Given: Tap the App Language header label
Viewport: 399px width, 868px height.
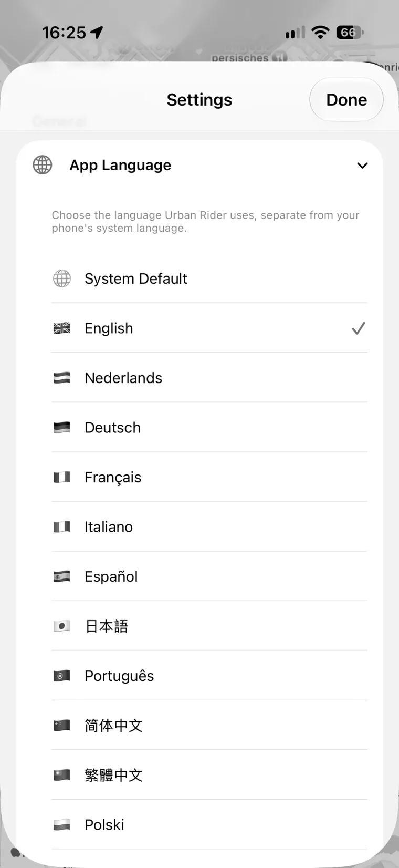Looking at the screenshot, I should pyautogui.click(x=120, y=165).
